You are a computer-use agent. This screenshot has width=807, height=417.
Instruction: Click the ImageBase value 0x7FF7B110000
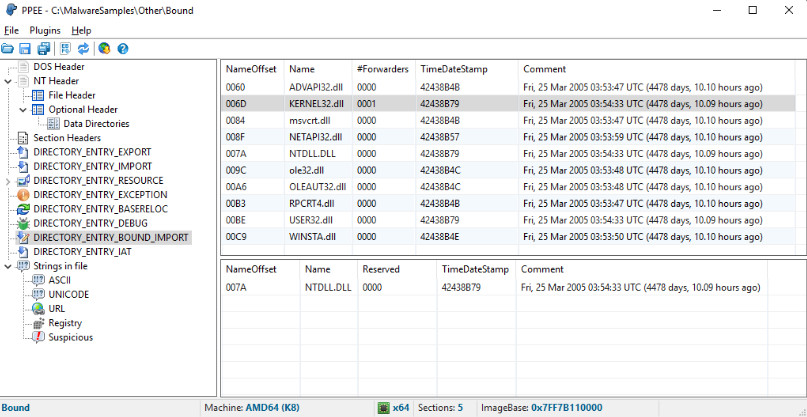coord(567,408)
